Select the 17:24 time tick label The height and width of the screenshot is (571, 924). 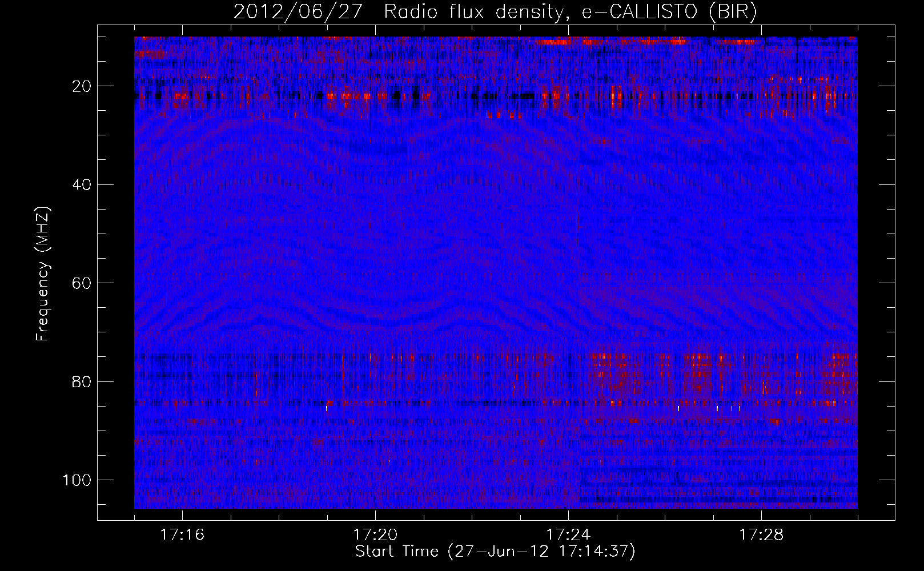click(x=568, y=535)
